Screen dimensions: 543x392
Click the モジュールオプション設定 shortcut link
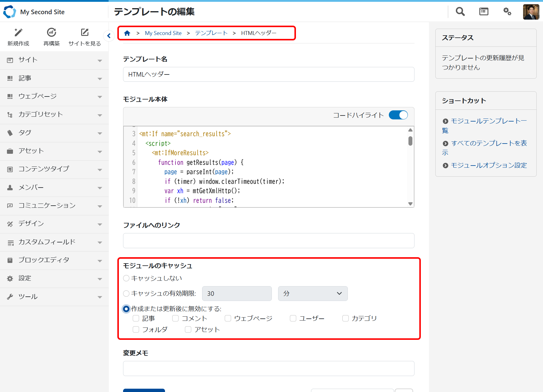pos(489,165)
